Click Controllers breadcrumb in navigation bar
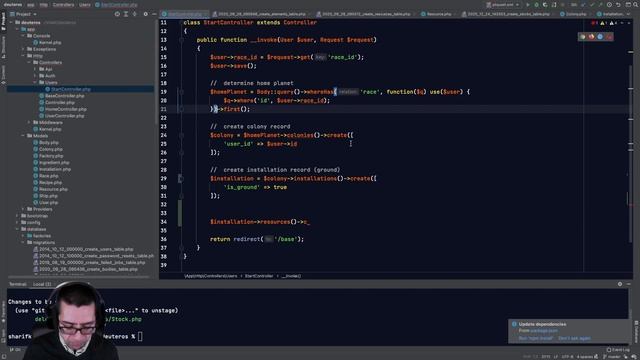This screenshot has height=360, width=640. pyautogui.click(x=63, y=4)
